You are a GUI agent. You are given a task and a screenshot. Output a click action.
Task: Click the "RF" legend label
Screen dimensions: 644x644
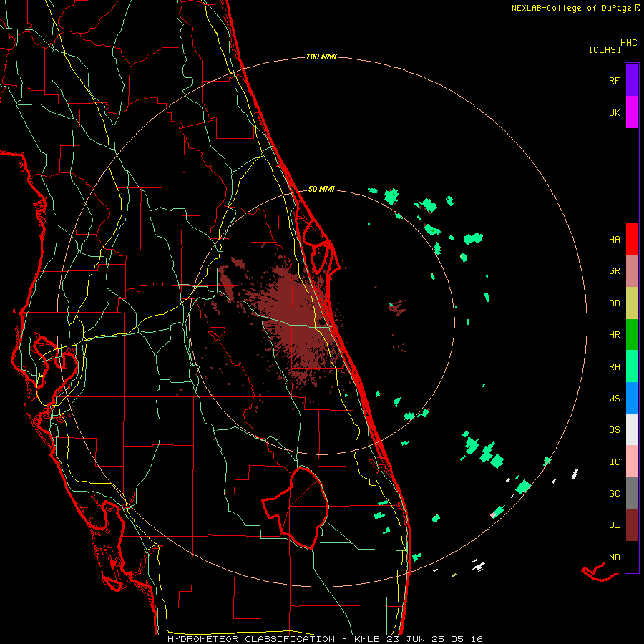pos(614,80)
